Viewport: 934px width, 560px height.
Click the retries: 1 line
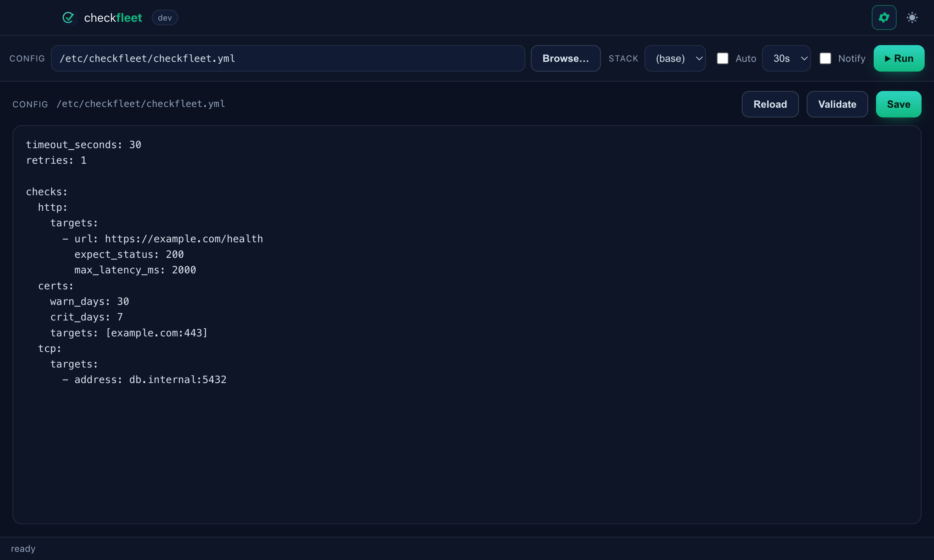coord(56,160)
